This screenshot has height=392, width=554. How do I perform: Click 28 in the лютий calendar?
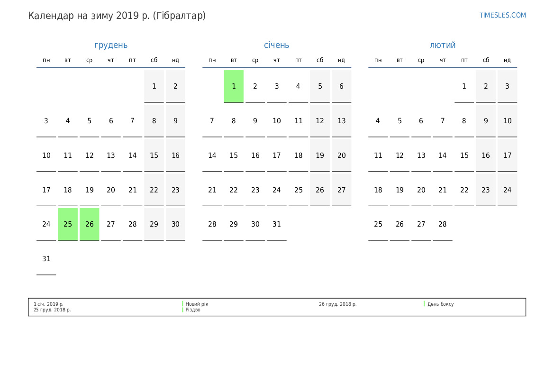click(442, 224)
